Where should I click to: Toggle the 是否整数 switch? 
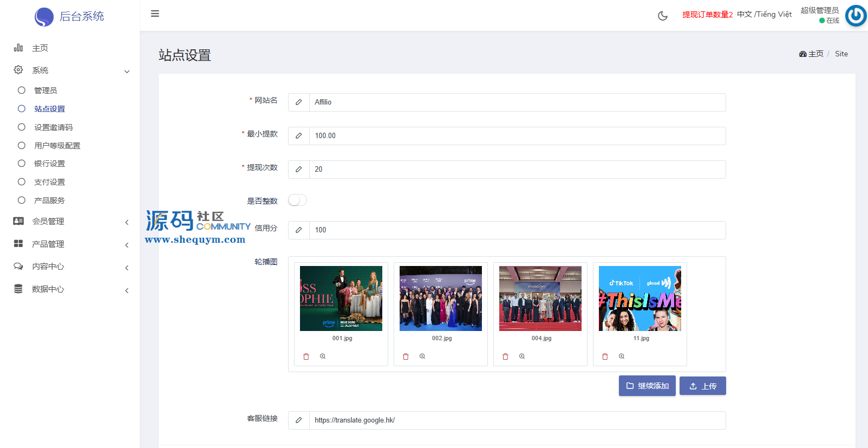point(297,200)
